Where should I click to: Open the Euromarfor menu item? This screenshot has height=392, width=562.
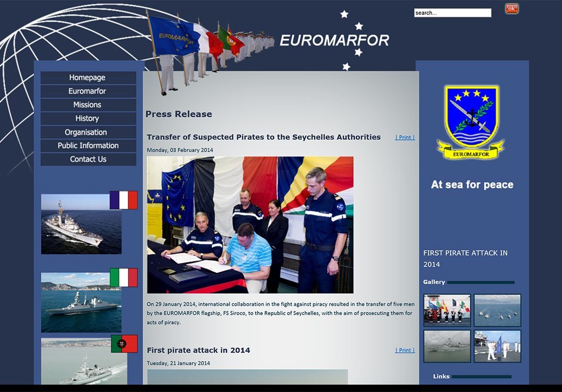point(88,91)
